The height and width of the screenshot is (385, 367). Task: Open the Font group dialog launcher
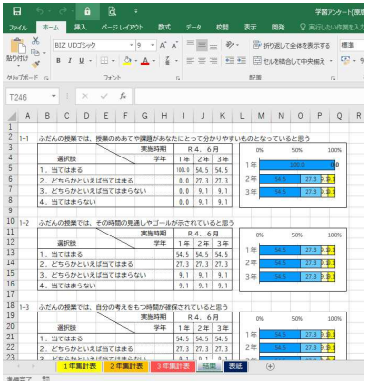coord(178,78)
